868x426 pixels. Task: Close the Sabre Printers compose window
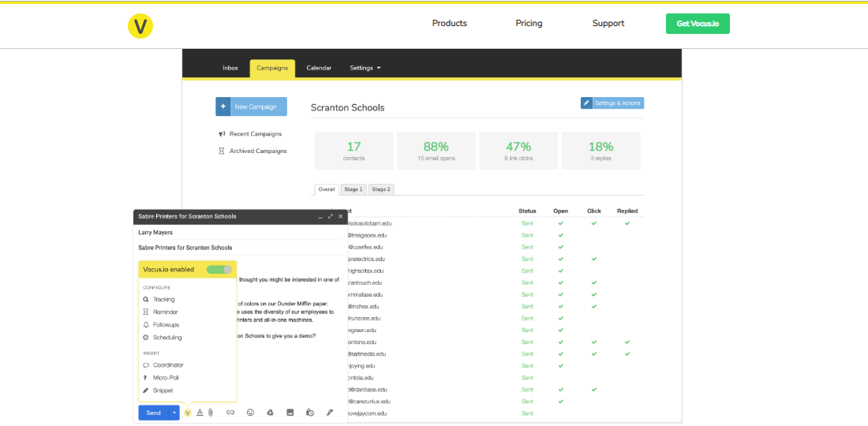click(x=340, y=216)
